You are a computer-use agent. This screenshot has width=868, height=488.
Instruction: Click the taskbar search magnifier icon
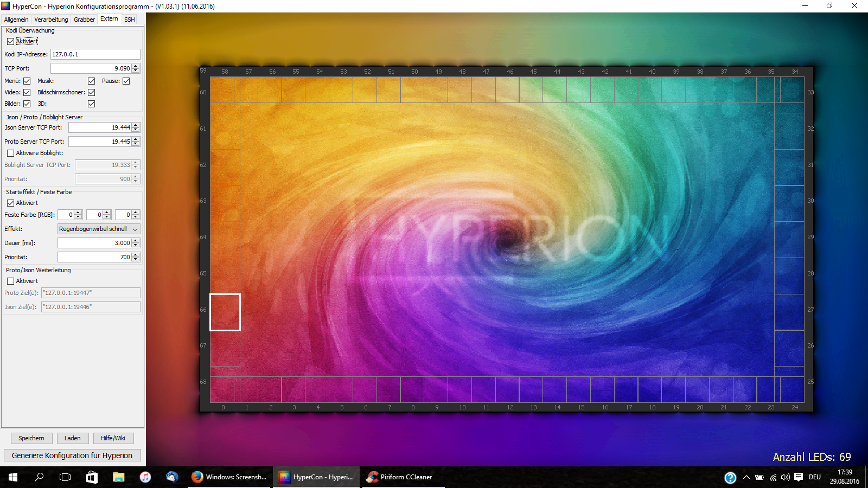coord(39,477)
